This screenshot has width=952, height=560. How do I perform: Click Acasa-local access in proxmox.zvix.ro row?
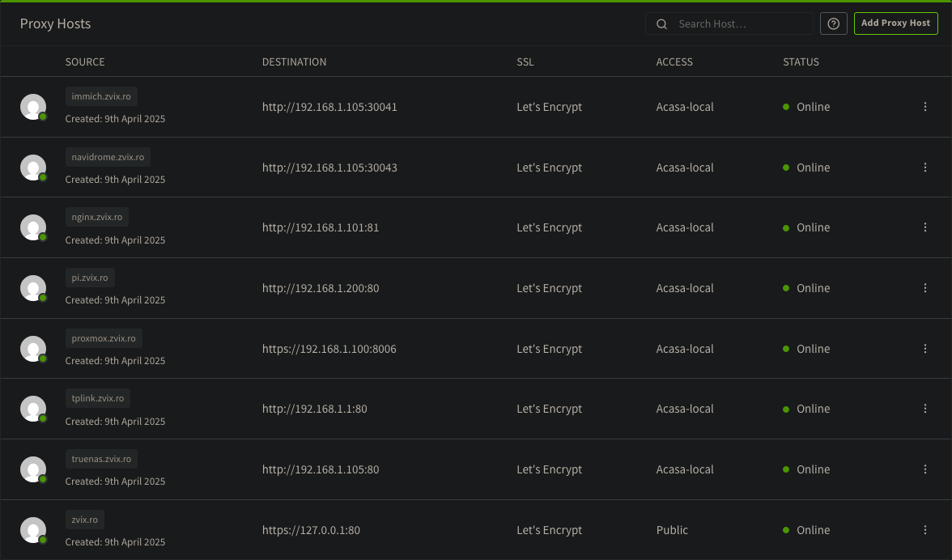pyautogui.click(x=685, y=349)
